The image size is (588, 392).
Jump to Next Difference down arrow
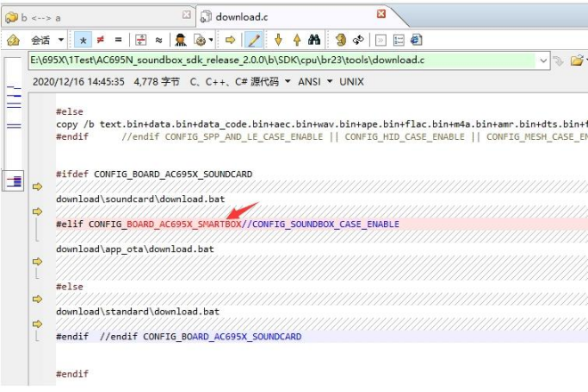tap(278, 40)
